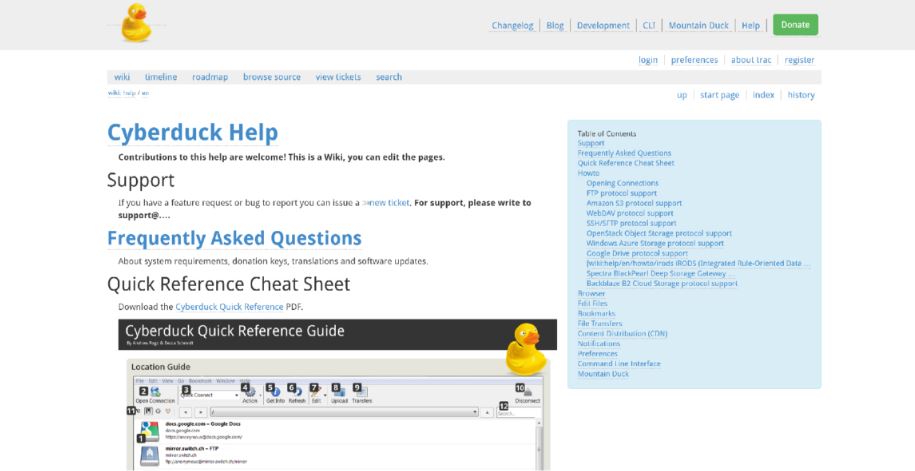Open Google Drive protocol support link
915x471 pixels.
(x=637, y=253)
